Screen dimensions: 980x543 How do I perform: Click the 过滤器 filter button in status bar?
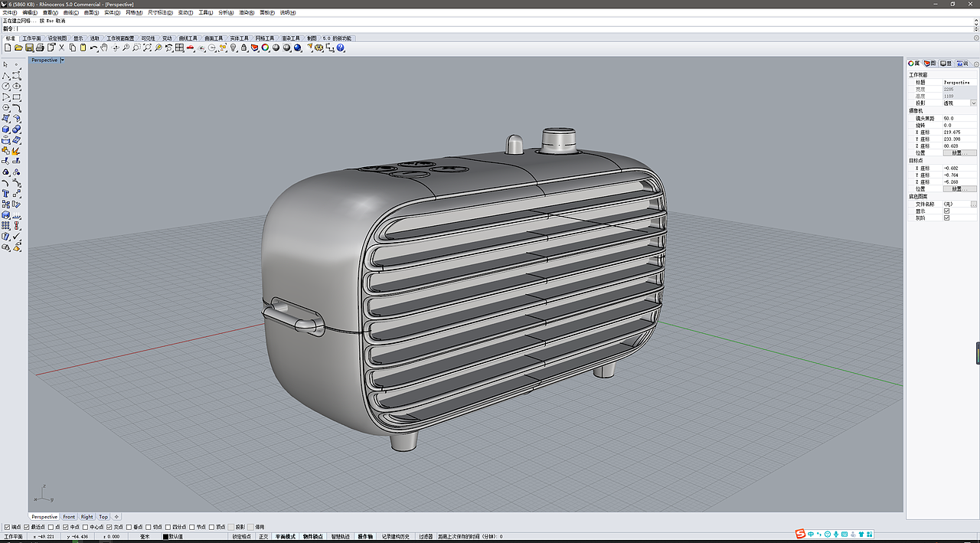coord(426,536)
